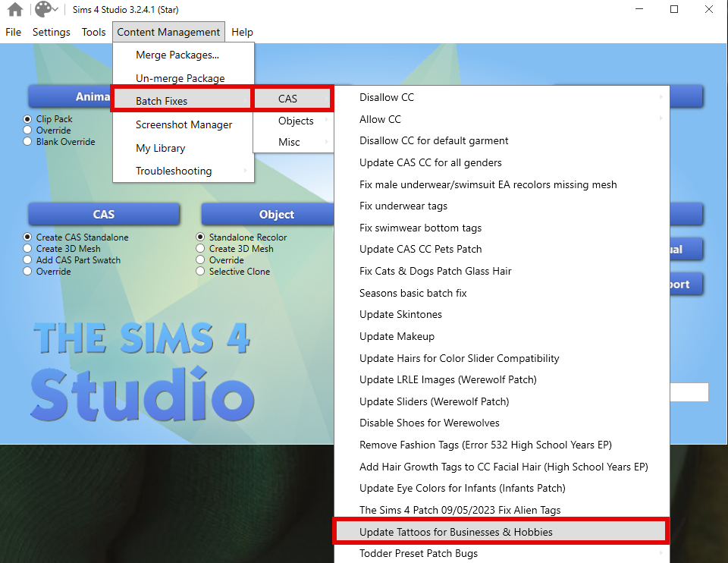Select Update Eye Colors for Infants
The height and width of the screenshot is (563, 728).
tap(502, 488)
